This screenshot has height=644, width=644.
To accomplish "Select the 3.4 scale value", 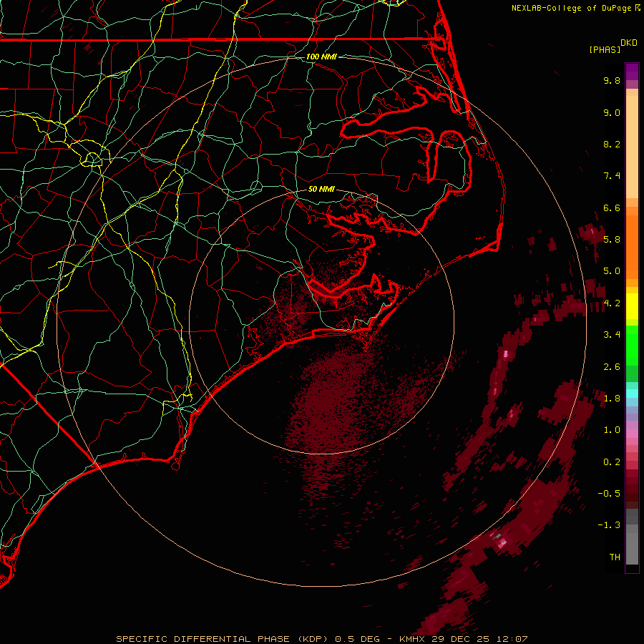I will [612, 335].
